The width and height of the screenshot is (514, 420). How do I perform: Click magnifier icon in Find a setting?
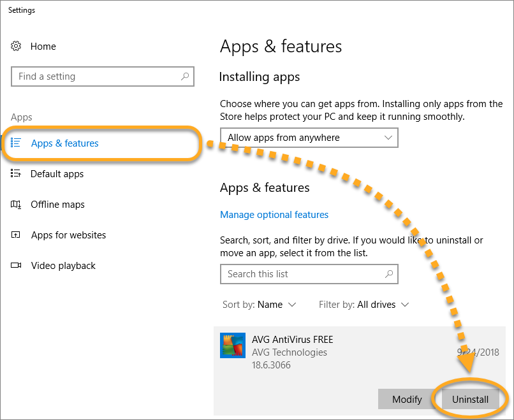[185, 76]
